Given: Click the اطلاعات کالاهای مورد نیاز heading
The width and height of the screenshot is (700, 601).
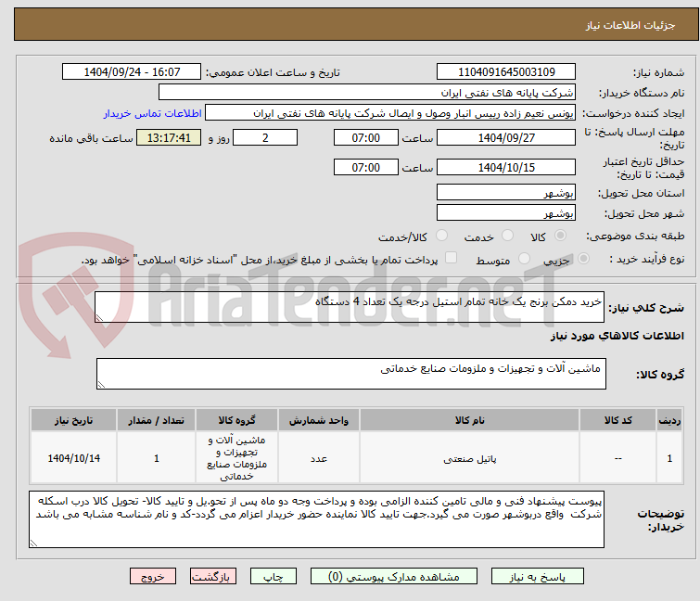Looking at the screenshot, I should [617, 336].
